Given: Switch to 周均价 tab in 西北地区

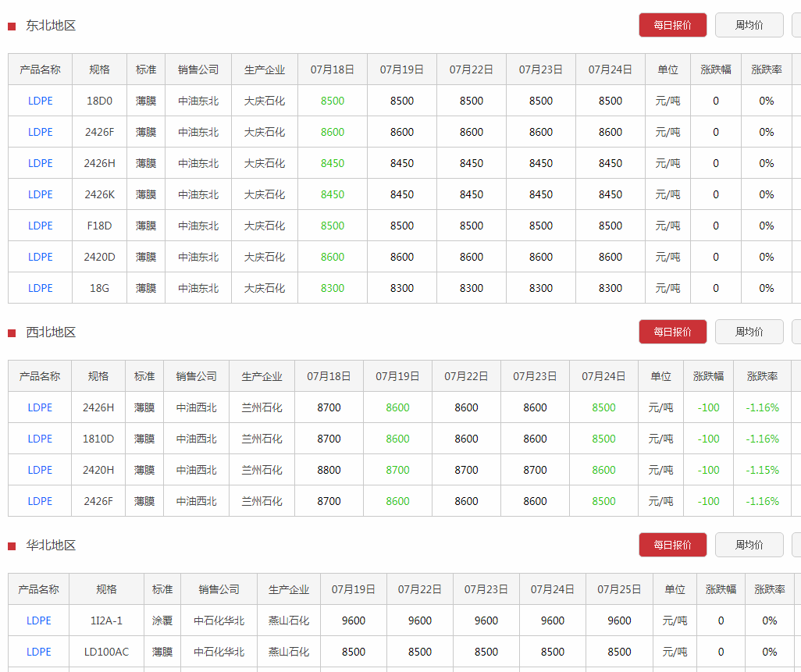Looking at the screenshot, I should [749, 332].
